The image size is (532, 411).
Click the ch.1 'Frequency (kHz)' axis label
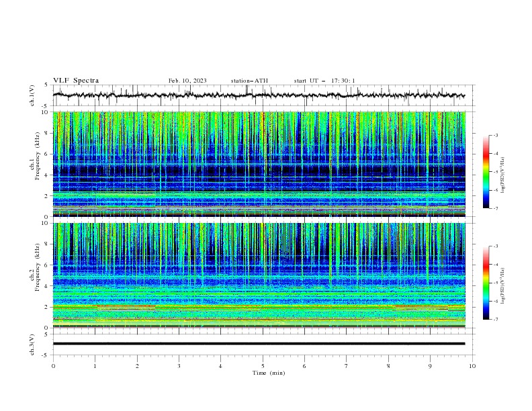tap(37, 156)
